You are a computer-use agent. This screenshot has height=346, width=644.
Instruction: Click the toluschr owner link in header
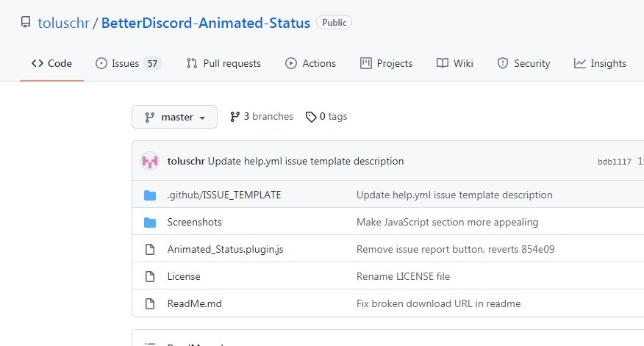63,23
